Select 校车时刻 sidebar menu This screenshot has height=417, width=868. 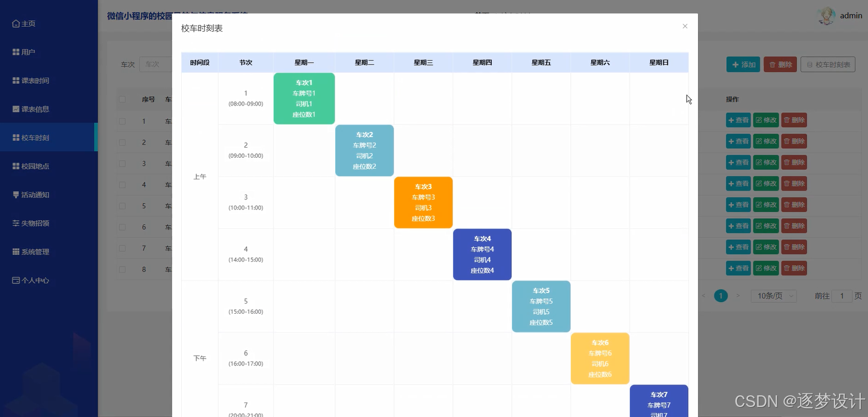(49, 138)
